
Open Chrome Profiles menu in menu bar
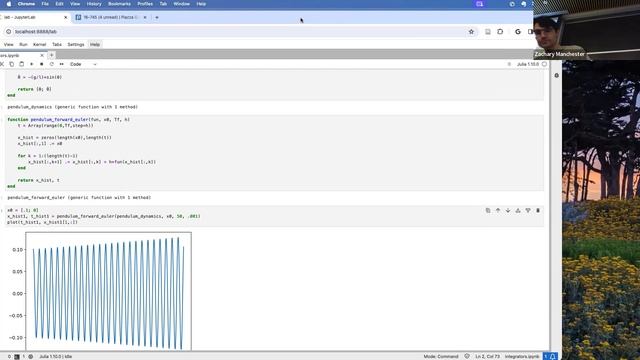[145, 4]
